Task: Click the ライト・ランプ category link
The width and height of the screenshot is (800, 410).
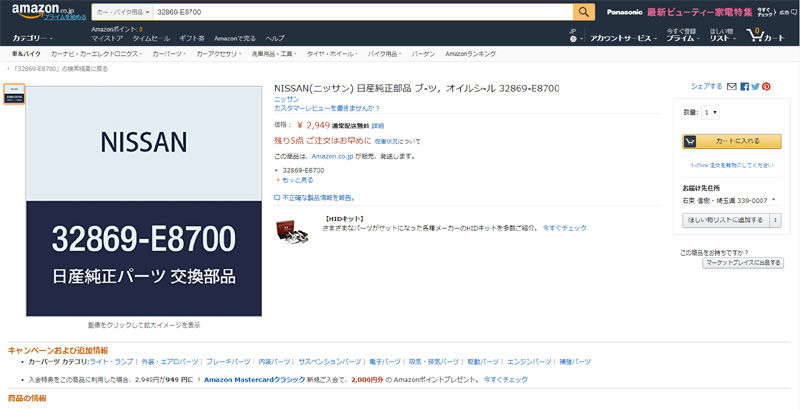Action: (111, 362)
